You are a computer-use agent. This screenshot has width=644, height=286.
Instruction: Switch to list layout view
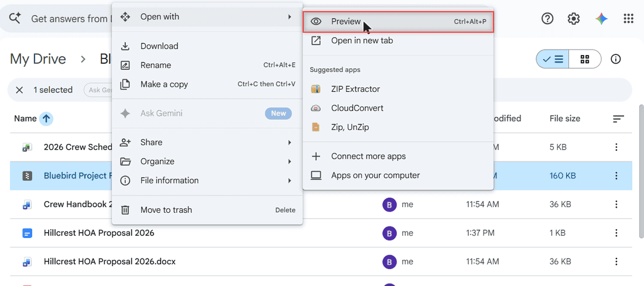coord(553,59)
